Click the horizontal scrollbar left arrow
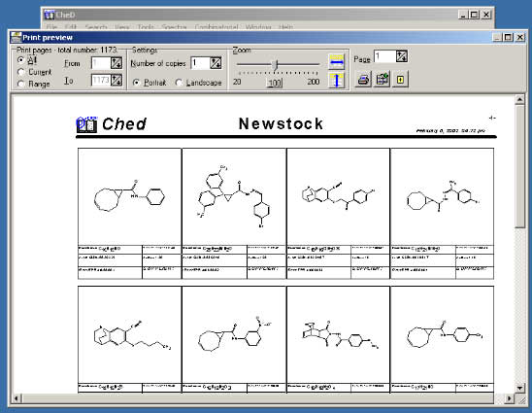This screenshot has height=413, width=532. click(x=16, y=398)
